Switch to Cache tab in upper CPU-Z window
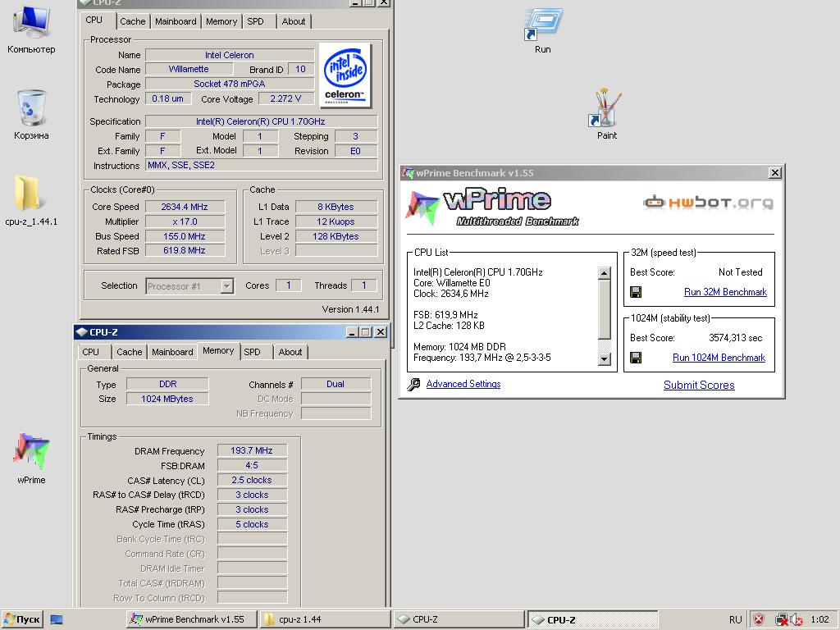This screenshot has width=840, height=630. pos(132,21)
